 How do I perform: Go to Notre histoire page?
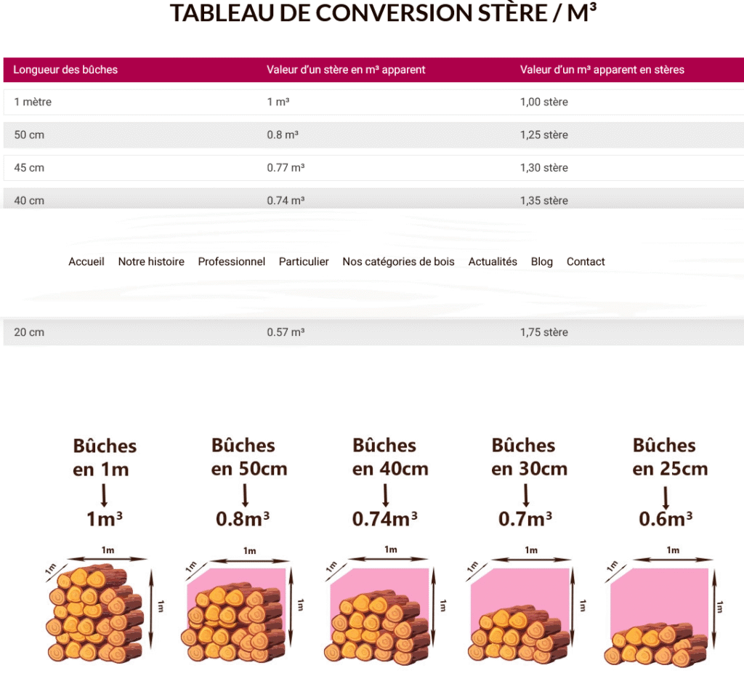pos(151,262)
